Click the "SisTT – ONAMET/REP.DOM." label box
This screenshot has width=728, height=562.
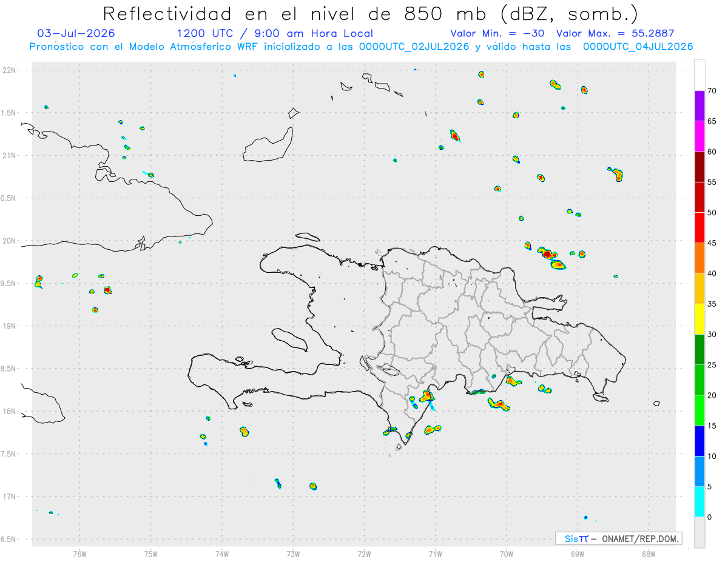(x=619, y=538)
